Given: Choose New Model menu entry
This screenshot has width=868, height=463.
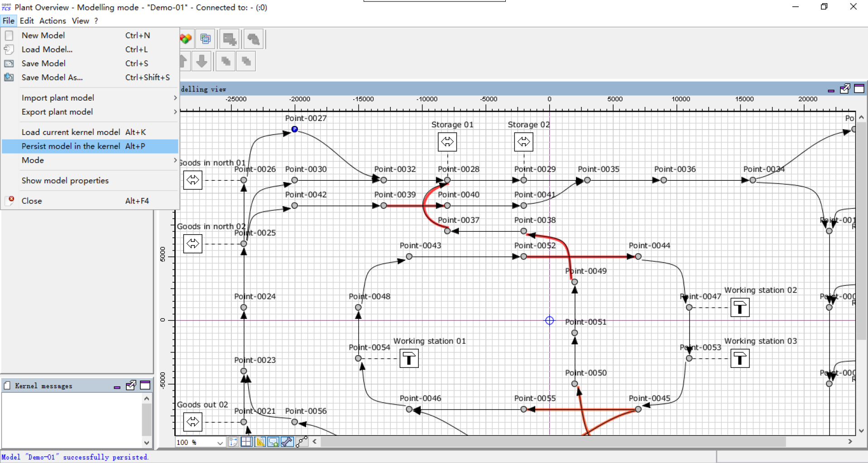Looking at the screenshot, I should pyautogui.click(x=90, y=35).
